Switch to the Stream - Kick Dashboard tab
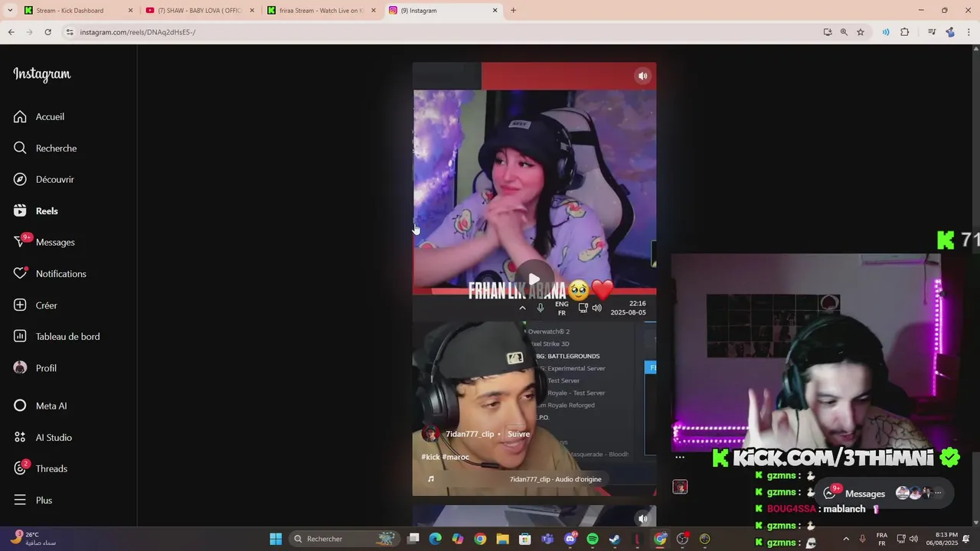 click(77, 11)
